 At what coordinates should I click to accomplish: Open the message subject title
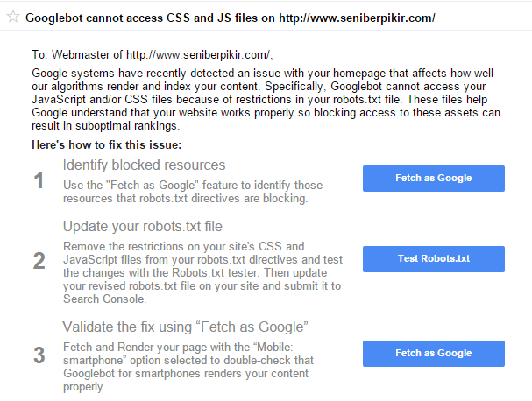coord(230,18)
